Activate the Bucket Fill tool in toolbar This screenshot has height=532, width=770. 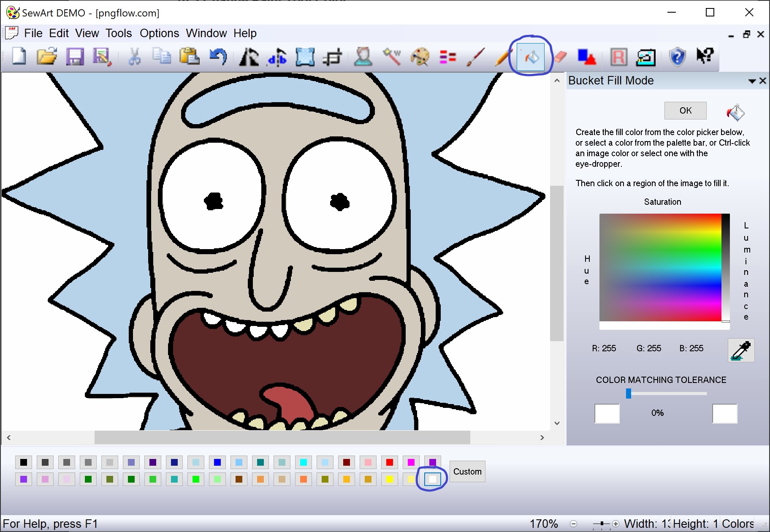click(531, 57)
